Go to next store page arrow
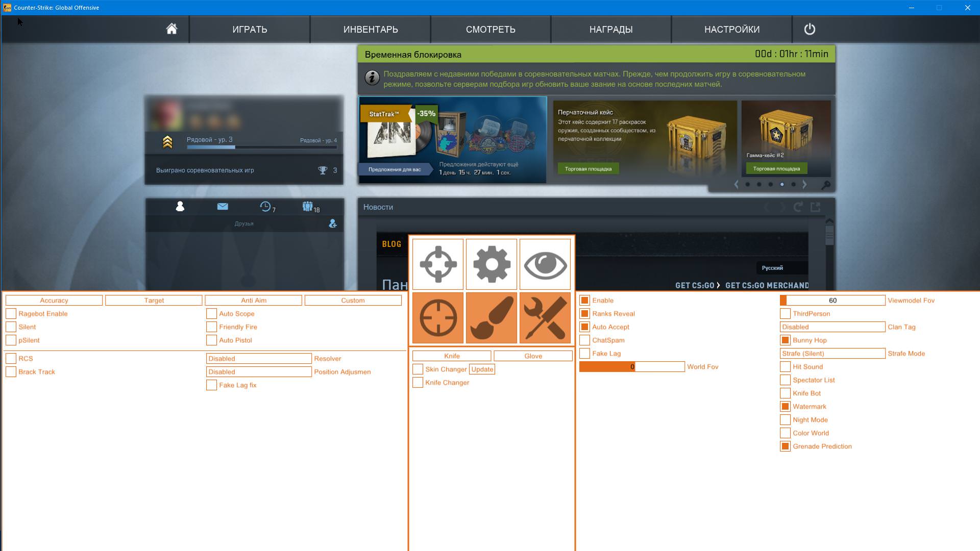 click(x=804, y=184)
